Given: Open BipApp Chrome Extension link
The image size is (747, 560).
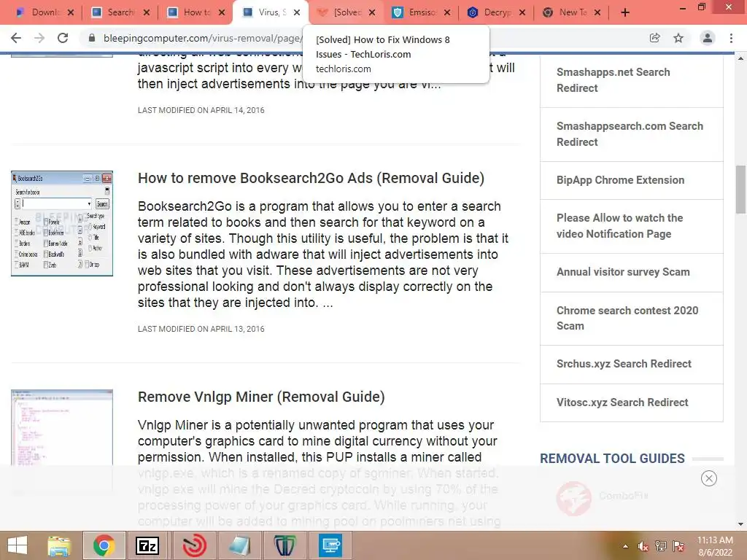Looking at the screenshot, I should point(620,180).
